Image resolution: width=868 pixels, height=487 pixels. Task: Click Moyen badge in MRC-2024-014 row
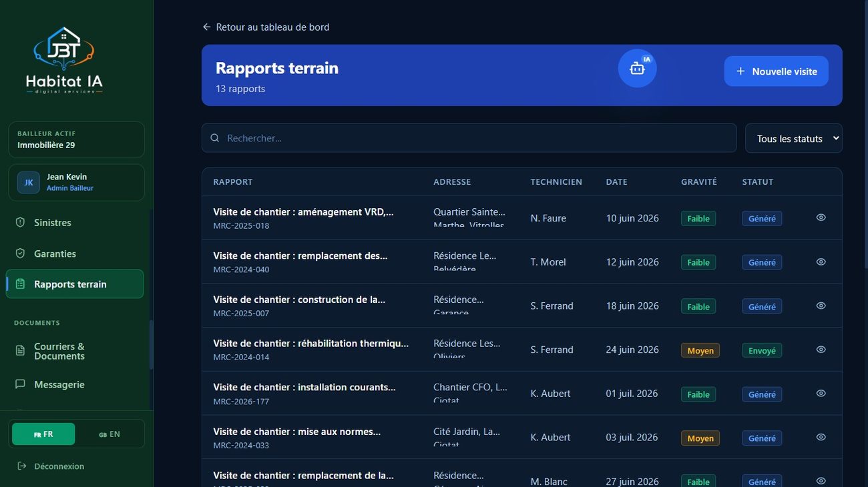700,350
